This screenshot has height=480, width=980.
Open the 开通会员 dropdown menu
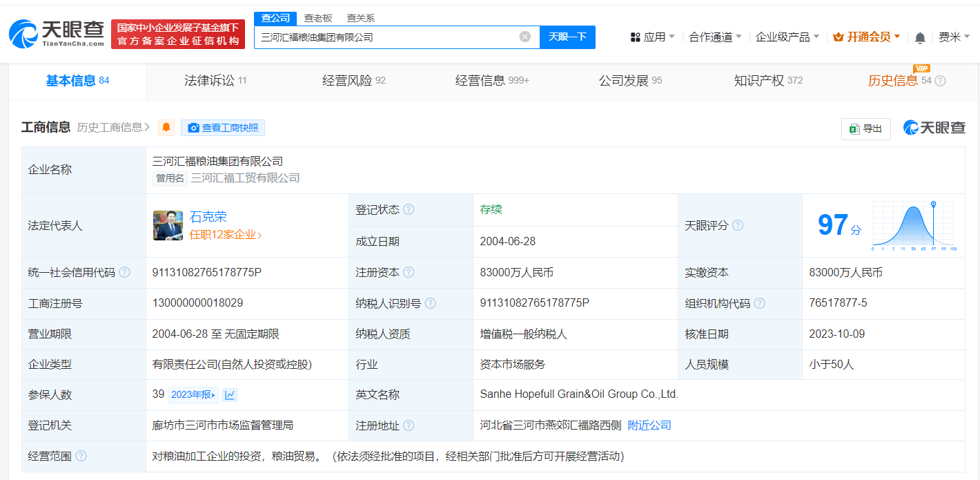tap(866, 36)
